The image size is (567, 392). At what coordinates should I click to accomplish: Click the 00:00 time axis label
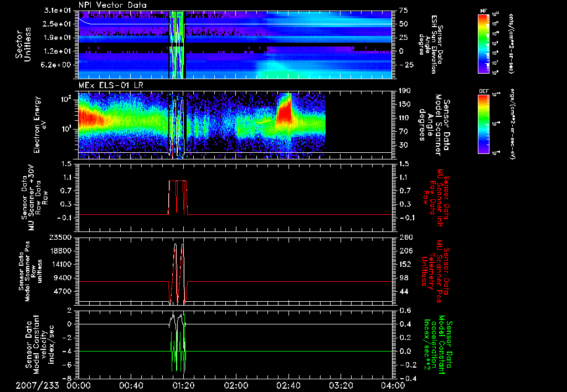[x=79, y=385]
